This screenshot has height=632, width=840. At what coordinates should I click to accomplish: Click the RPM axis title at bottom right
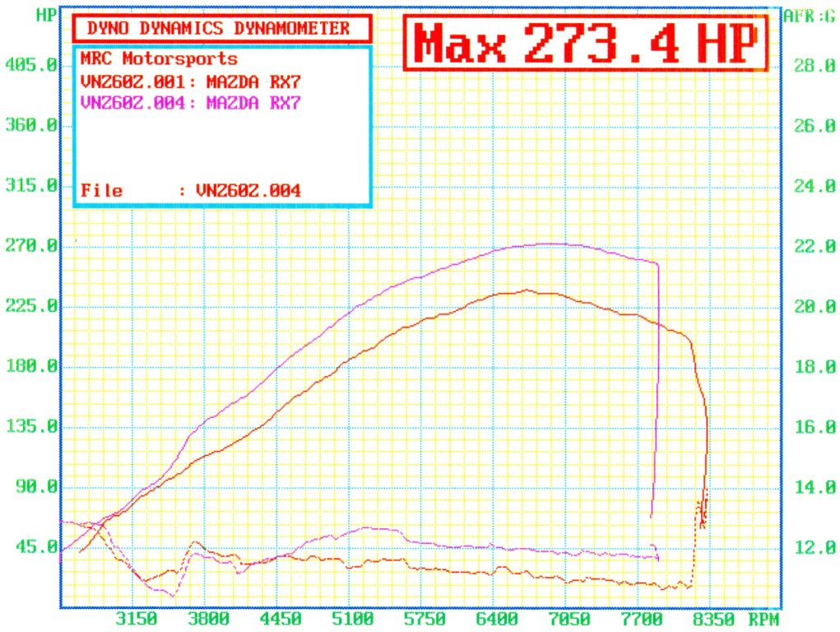click(763, 620)
